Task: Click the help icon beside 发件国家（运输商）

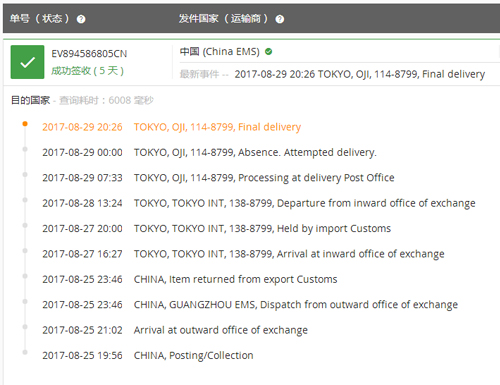Action: pos(280,19)
